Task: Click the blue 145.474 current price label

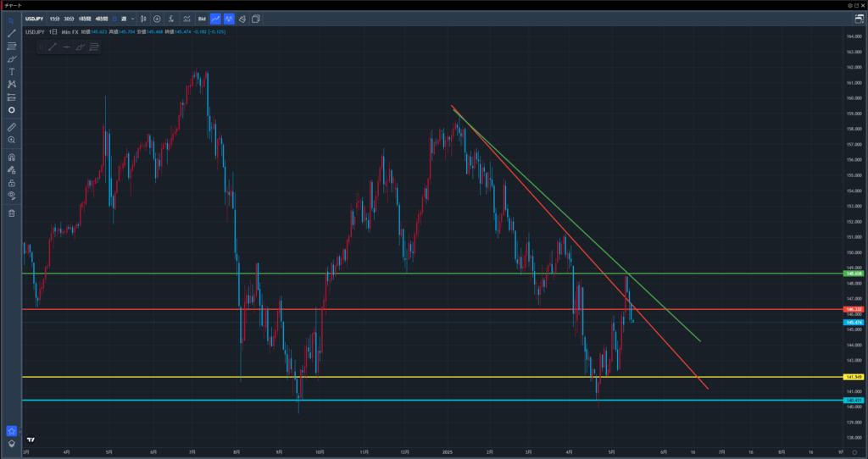Action: point(853,322)
